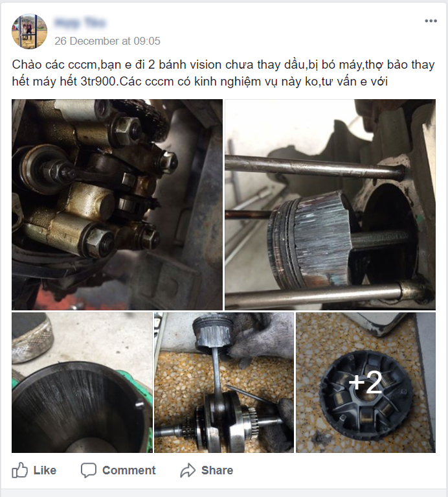Screen dimensions: 448x497
Task: Open the three-dot post options menu
Action: [x=431, y=21]
